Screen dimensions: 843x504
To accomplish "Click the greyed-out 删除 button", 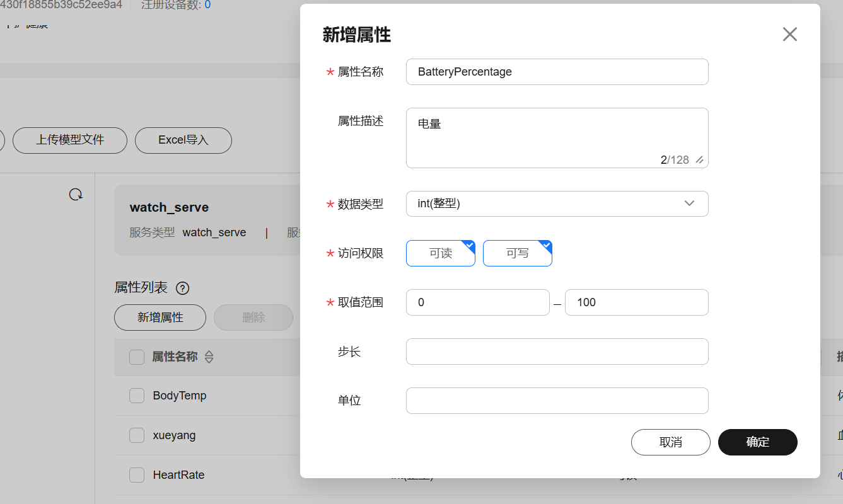I will (x=253, y=318).
